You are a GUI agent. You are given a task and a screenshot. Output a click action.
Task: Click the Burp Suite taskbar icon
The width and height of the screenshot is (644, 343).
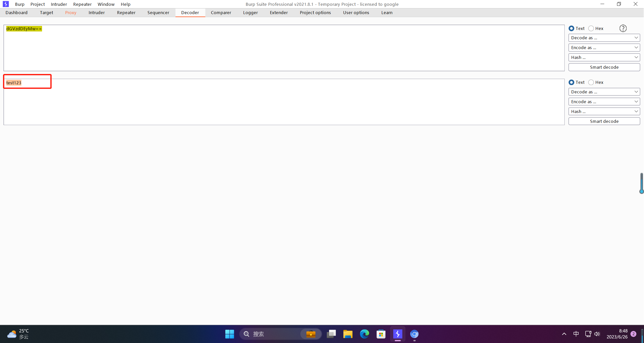click(398, 334)
